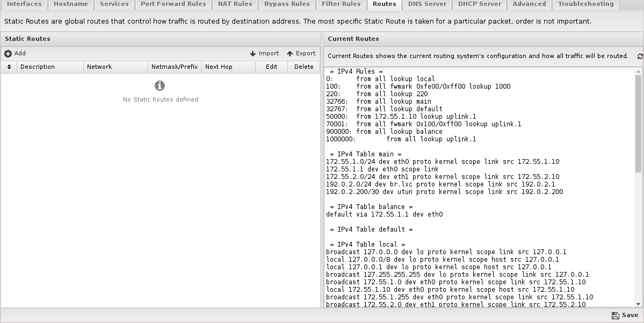644x323 pixels.
Task: Click the Export up-arrow icon
Action: pos(290,54)
